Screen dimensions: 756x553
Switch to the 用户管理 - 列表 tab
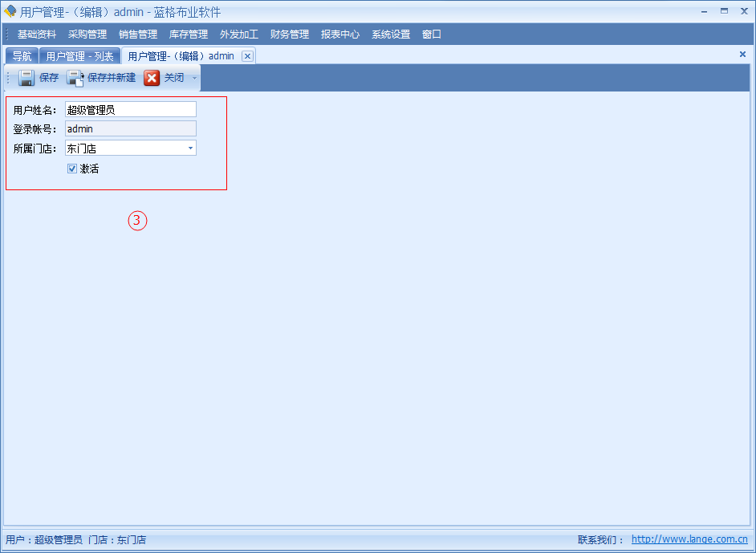pyautogui.click(x=79, y=56)
